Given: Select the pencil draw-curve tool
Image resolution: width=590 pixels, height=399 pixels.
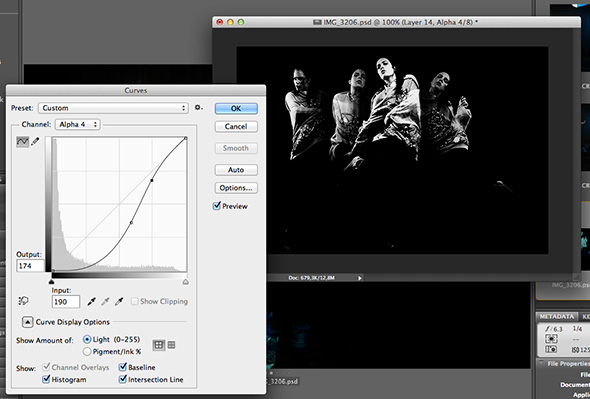Looking at the screenshot, I should pos(35,142).
